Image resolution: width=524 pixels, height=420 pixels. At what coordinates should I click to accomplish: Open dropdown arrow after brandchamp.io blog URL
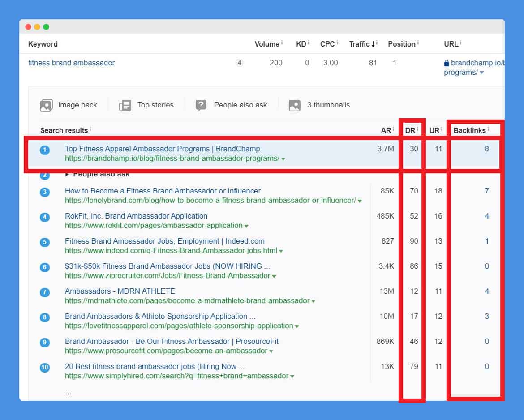(283, 159)
